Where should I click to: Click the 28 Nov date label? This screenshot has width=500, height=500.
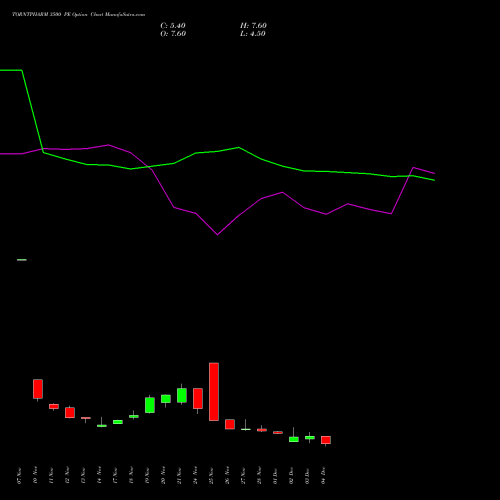[259, 476]
